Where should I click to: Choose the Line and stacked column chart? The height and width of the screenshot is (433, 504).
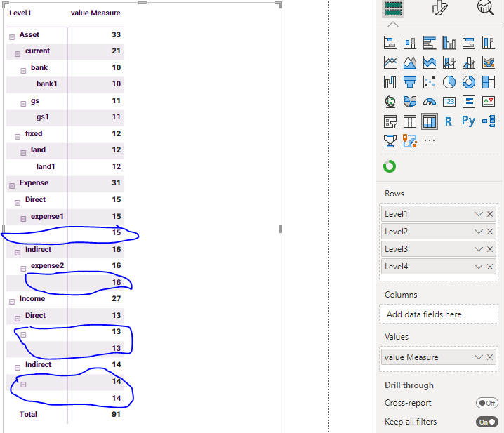(x=449, y=62)
